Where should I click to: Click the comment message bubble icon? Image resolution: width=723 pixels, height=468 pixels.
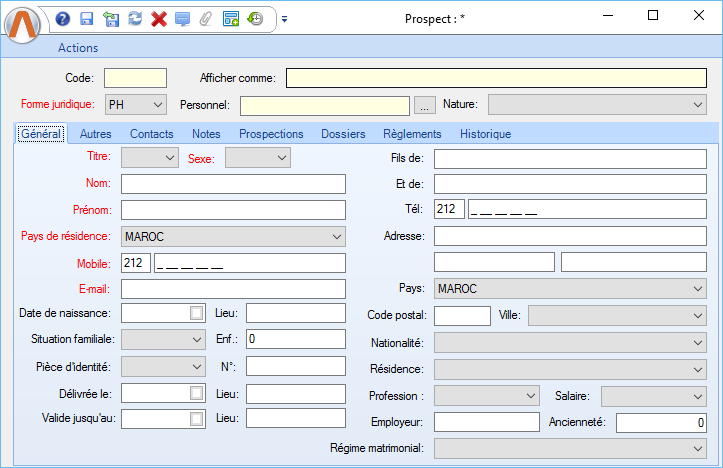coord(182,19)
